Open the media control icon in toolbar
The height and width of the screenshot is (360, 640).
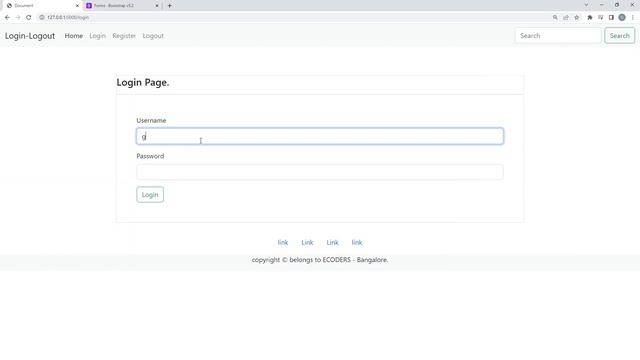click(600, 18)
